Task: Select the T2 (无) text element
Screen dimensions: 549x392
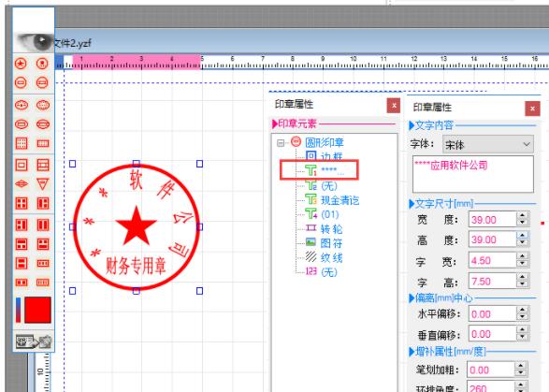Action: click(321, 185)
